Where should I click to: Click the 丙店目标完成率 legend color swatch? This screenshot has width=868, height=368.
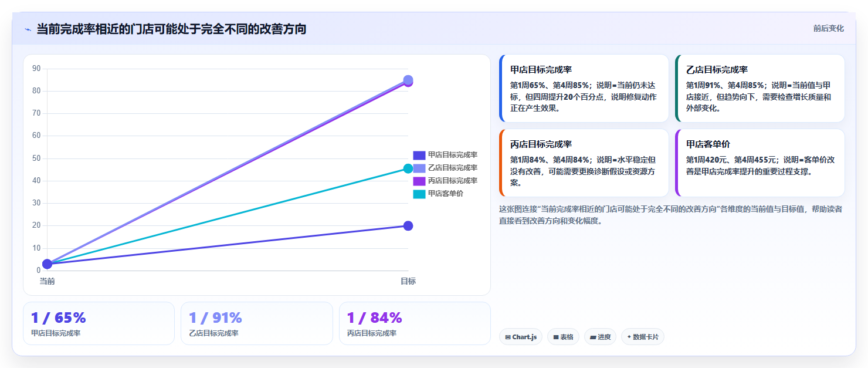[x=419, y=181]
